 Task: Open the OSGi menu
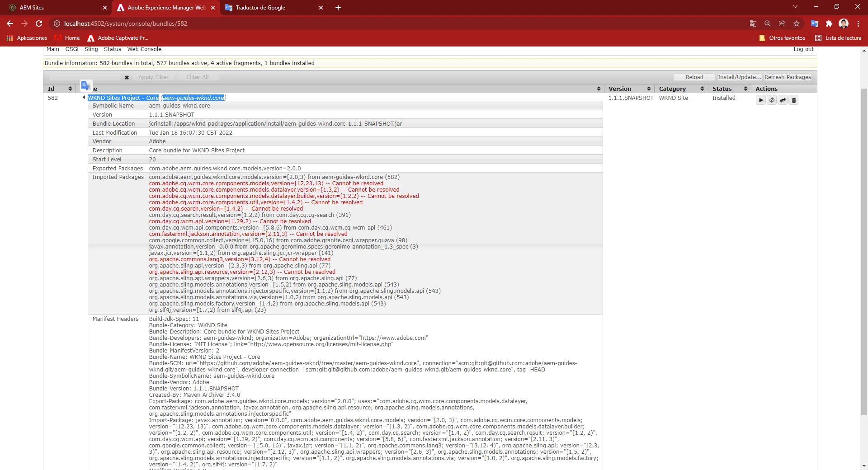click(x=72, y=49)
